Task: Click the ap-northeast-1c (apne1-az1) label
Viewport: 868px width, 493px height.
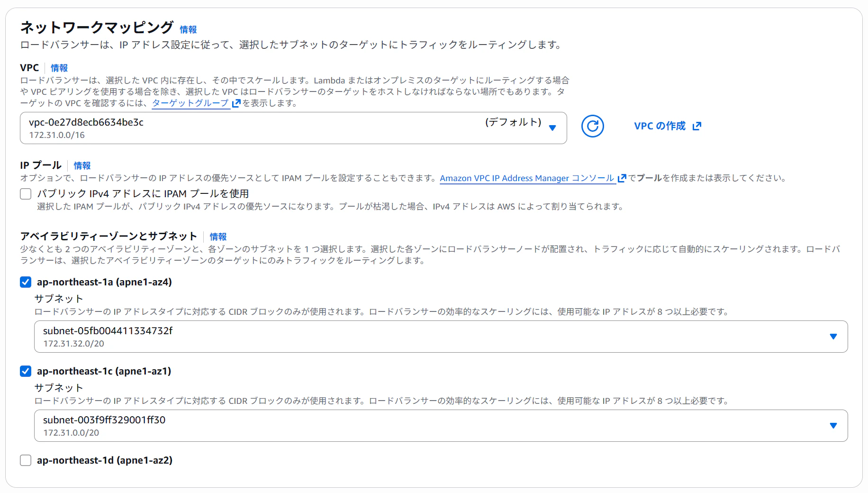Action: point(104,371)
